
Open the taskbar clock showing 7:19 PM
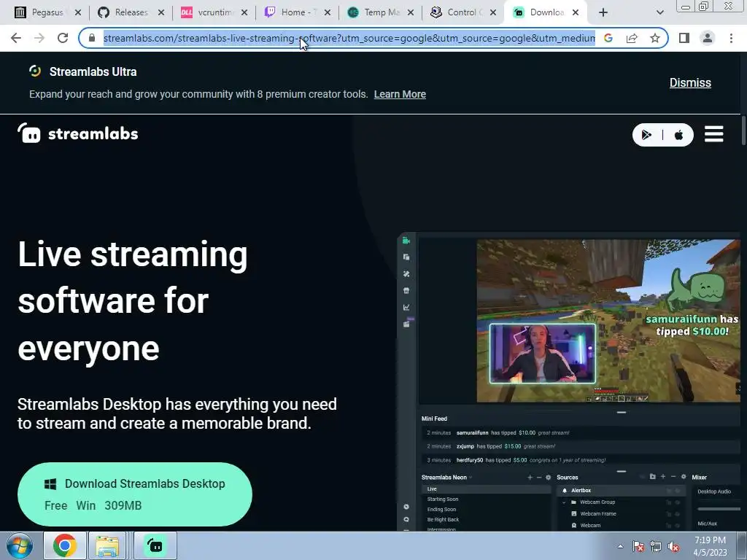711,546
